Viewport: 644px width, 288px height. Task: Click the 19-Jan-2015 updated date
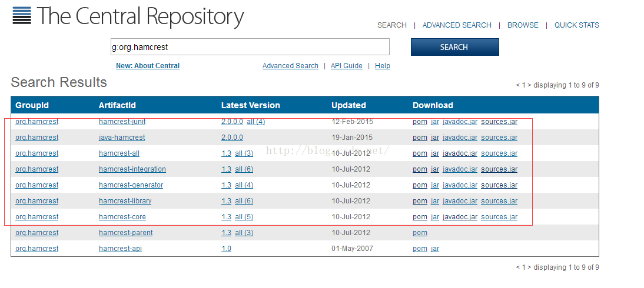pyautogui.click(x=353, y=138)
